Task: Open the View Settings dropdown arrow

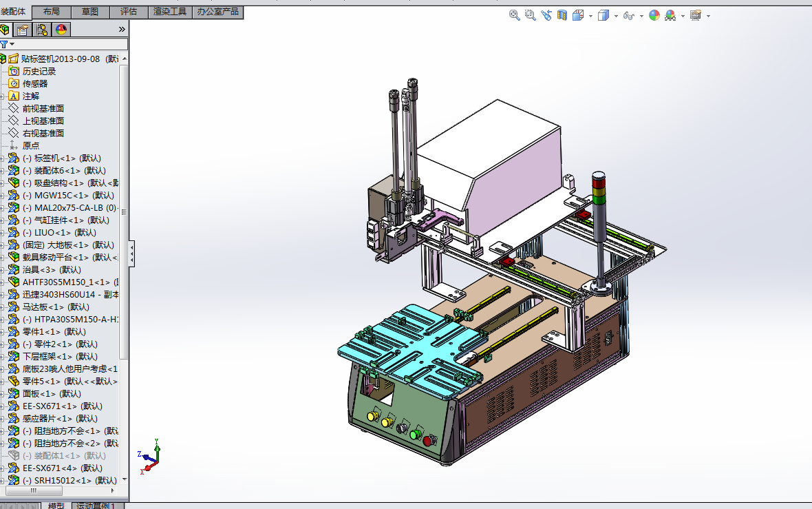Action: tap(708, 16)
